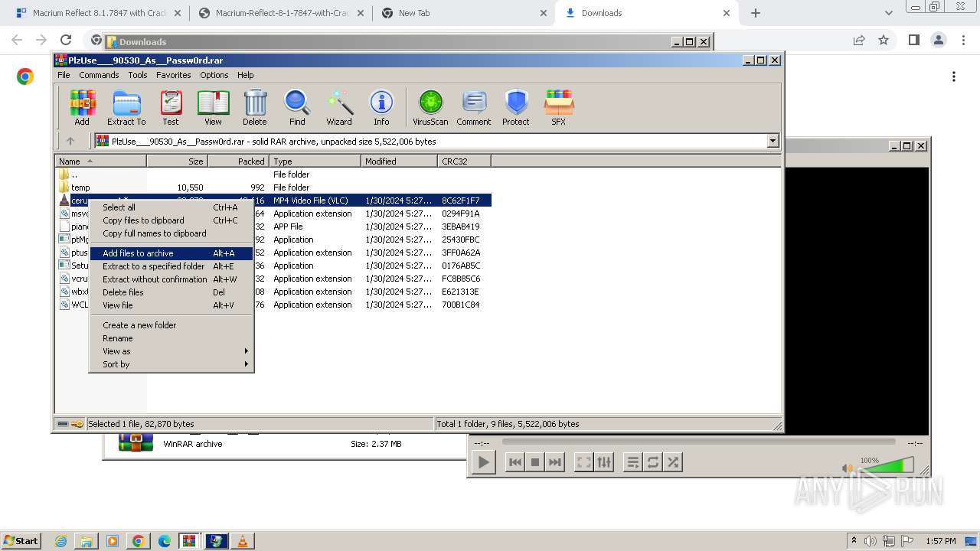Open the Options menu
980x551 pixels.
click(214, 75)
